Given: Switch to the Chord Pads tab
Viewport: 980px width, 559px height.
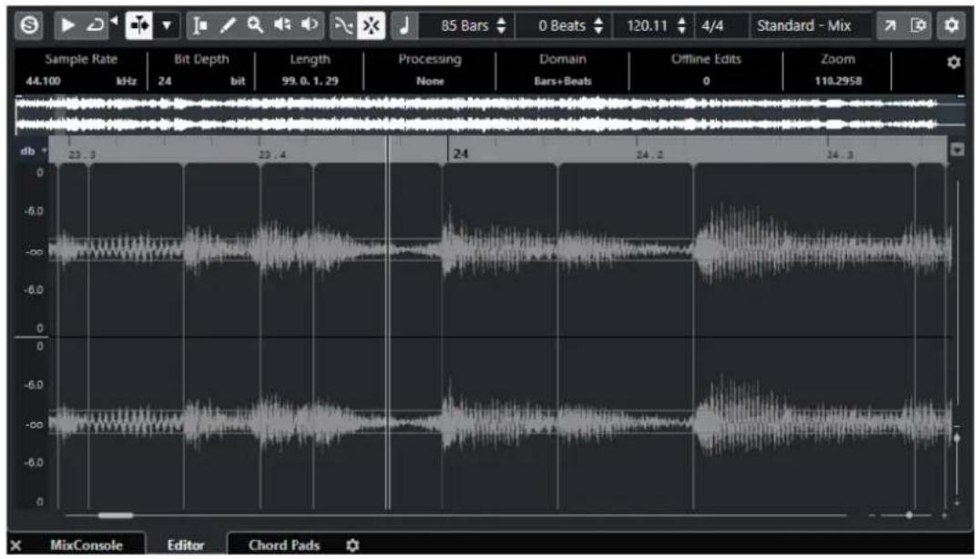Looking at the screenshot, I should coord(284,545).
